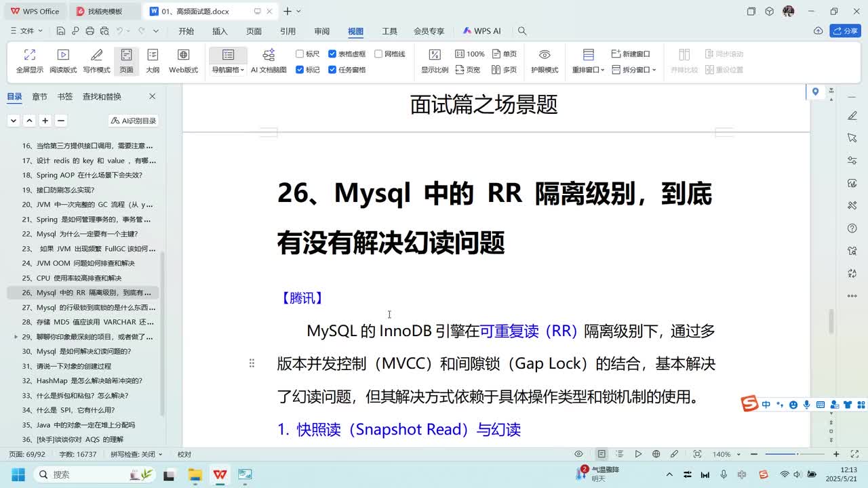This screenshot has height=488, width=868.
Task: Open the 开始 ribbon tab
Action: coord(186,31)
